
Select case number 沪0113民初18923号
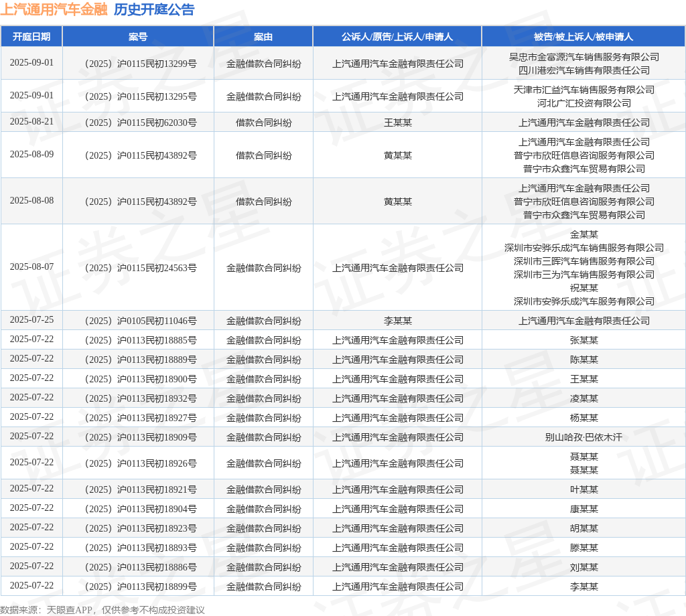[x=141, y=528]
